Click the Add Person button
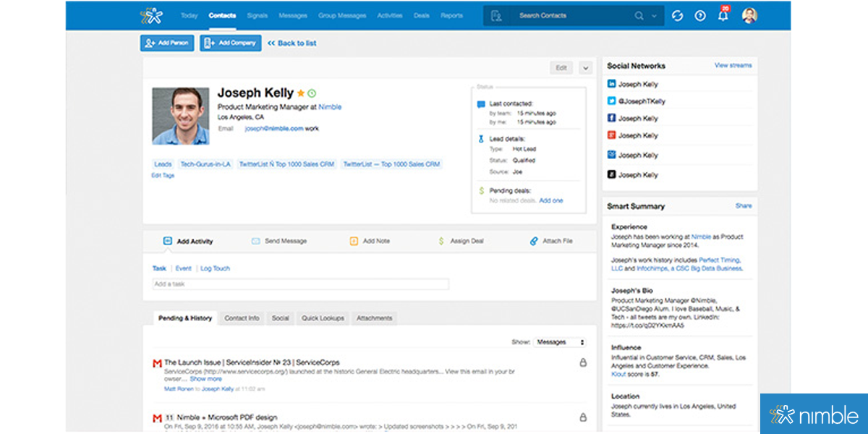 click(167, 43)
